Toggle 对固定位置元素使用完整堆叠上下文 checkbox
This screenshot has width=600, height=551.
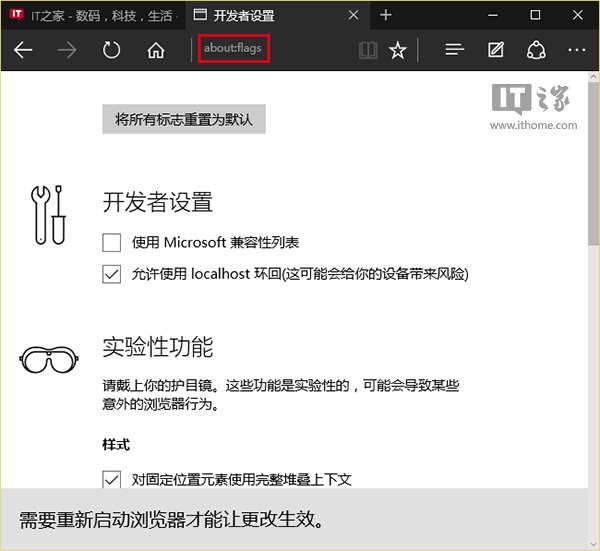111,479
